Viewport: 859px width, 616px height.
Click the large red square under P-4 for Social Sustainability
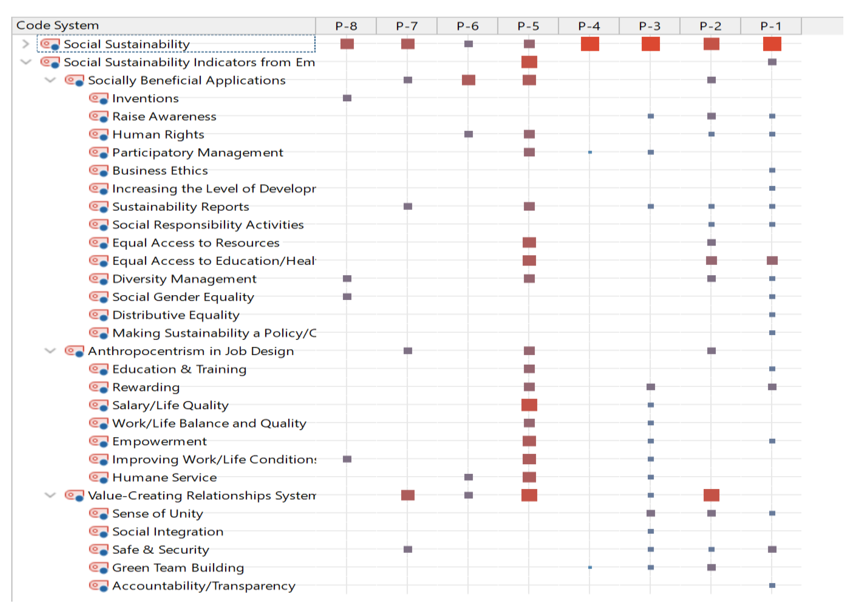pyautogui.click(x=590, y=44)
